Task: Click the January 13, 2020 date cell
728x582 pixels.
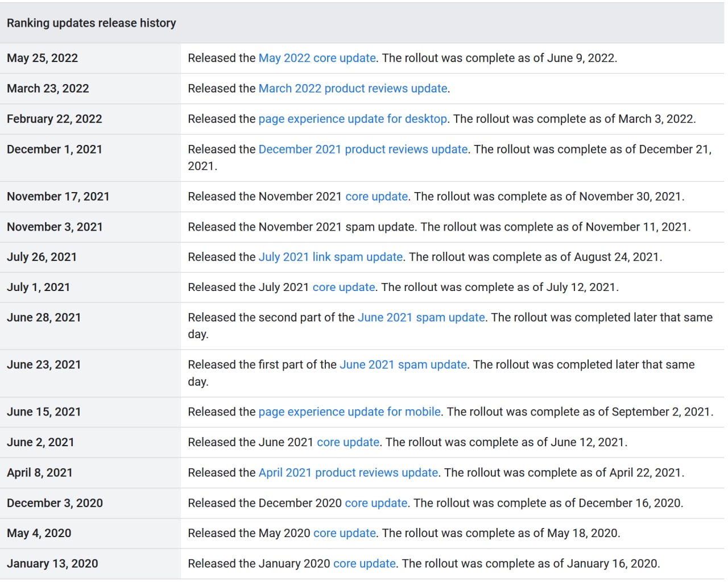Action: (52, 564)
